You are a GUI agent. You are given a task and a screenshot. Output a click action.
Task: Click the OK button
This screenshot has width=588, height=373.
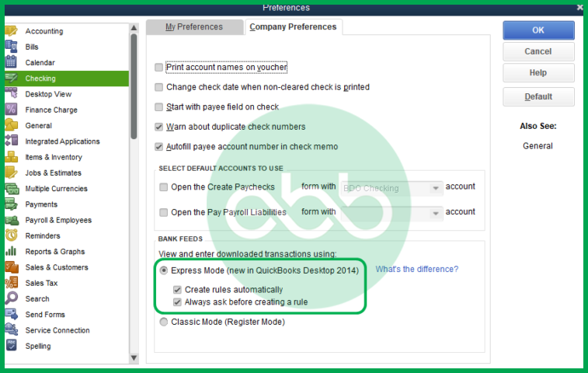coord(538,30)
